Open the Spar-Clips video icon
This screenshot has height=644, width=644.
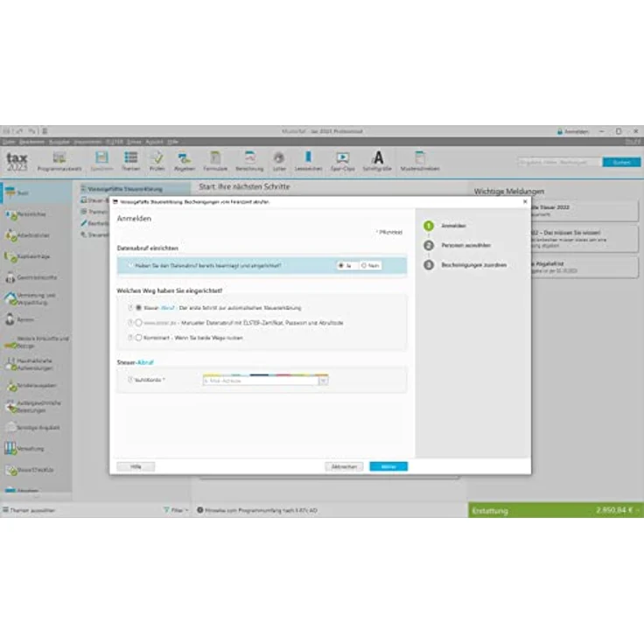pos(342,159)
